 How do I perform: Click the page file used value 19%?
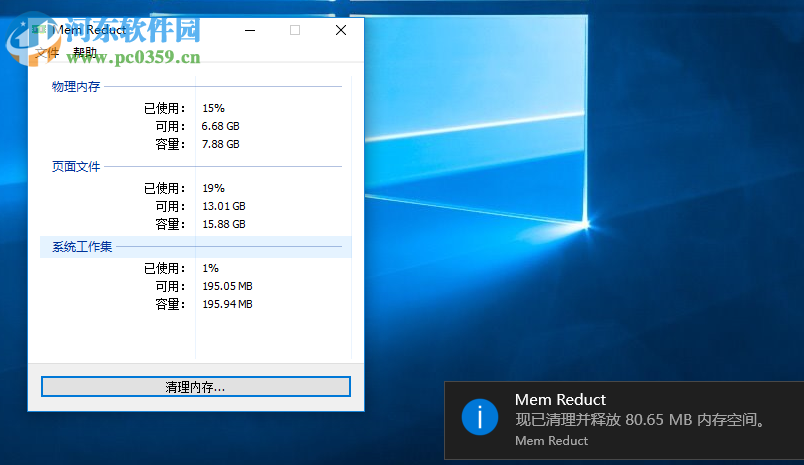coord(213,188)
